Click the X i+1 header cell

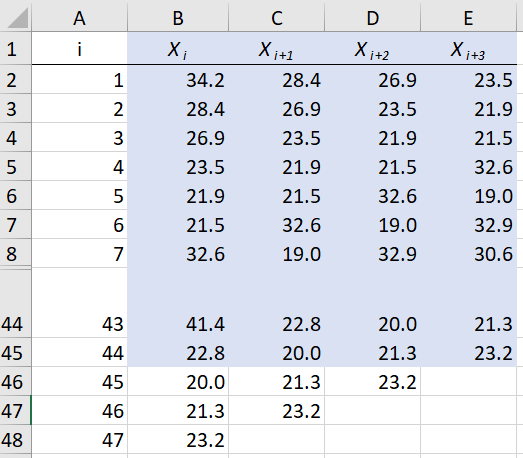[277, 49]
